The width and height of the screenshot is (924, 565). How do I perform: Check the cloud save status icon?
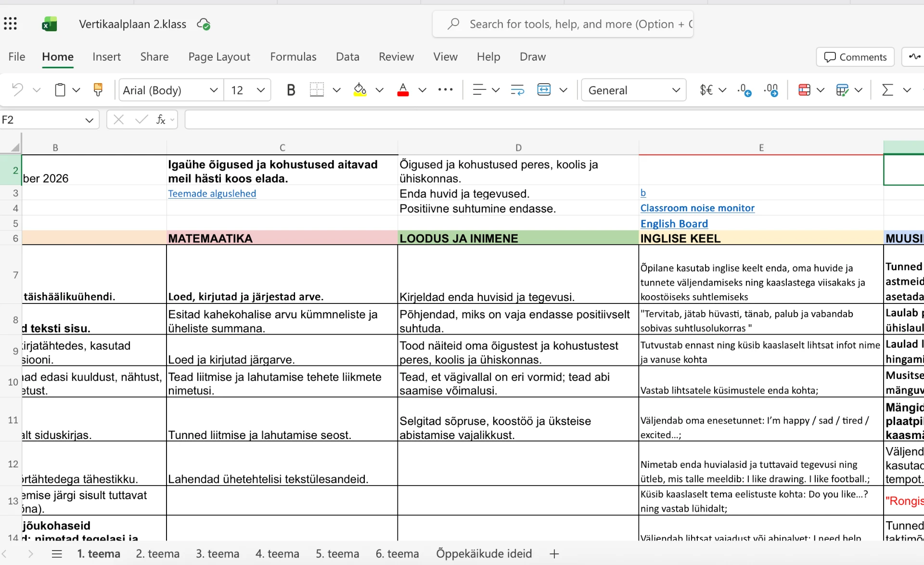pyautogui.click(x=204, y=24)
